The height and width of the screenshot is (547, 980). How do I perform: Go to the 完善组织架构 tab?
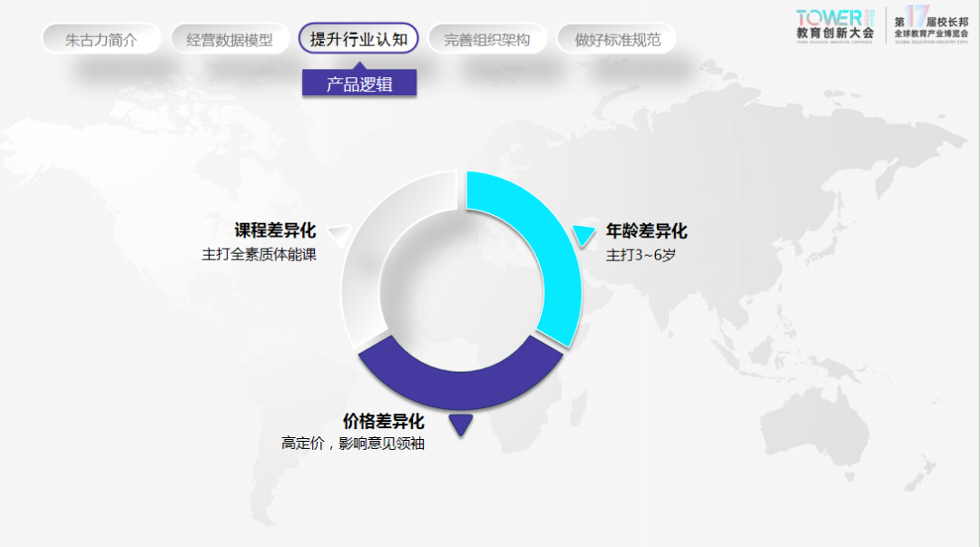487,39
